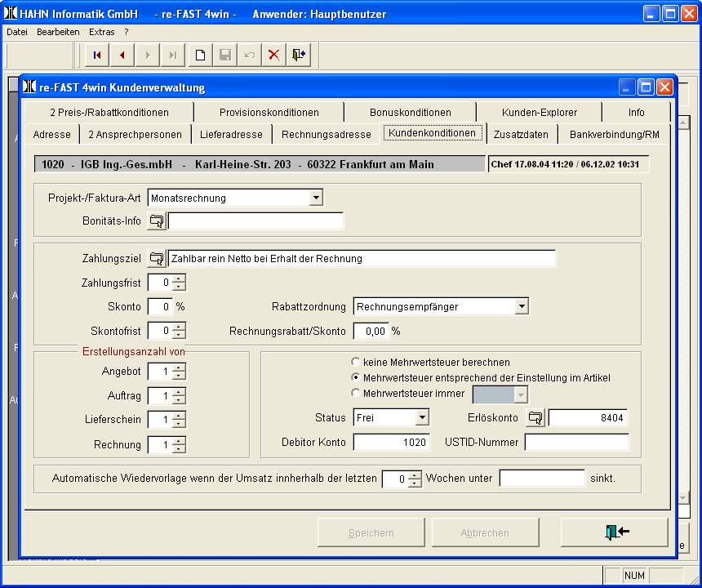Go to previous record in toolbar
The image size is (702, 588).
(122, 55)
